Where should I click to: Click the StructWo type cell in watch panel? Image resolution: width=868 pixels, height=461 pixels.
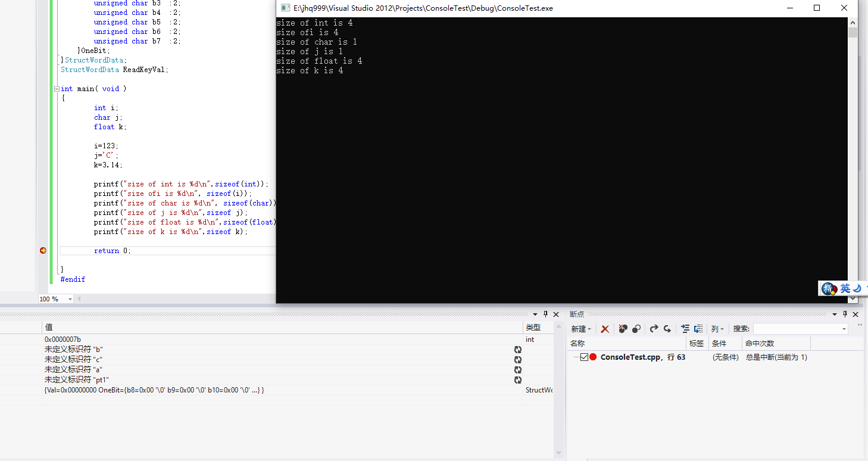point(539,390)
